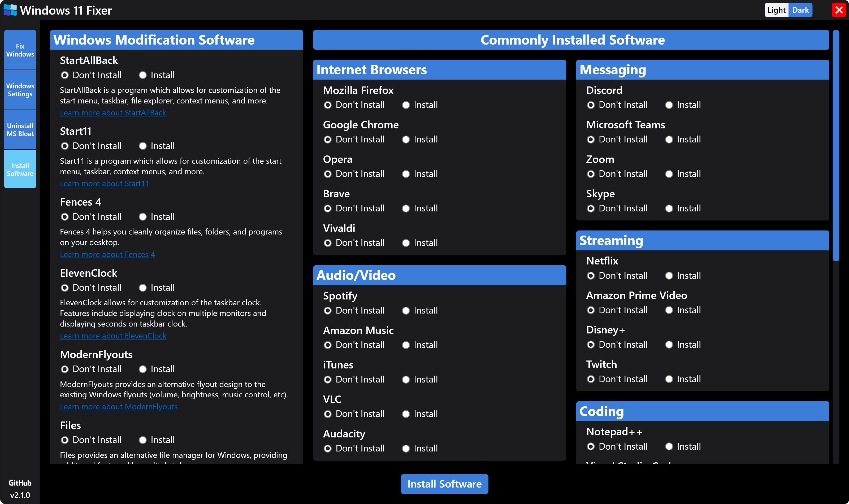Click Learn more about Fences 4 link
The height and width of the screenshot is (504, 849).
pyautogui.click(x=107, y=254)
